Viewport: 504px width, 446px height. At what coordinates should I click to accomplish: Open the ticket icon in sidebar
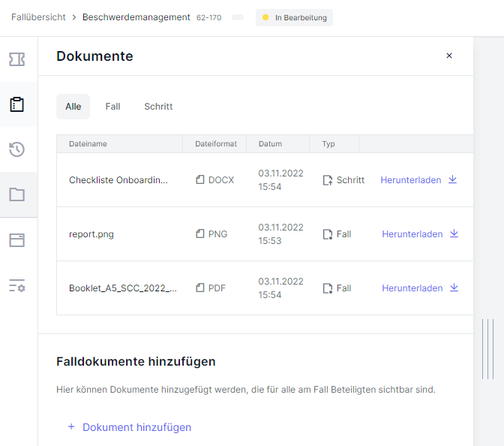click(16, 59)
